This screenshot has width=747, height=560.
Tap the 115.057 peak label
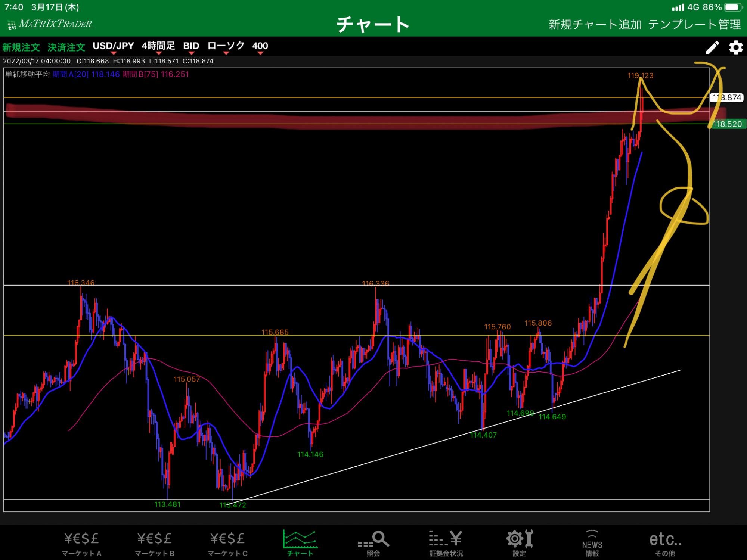[x=187, y=379]
